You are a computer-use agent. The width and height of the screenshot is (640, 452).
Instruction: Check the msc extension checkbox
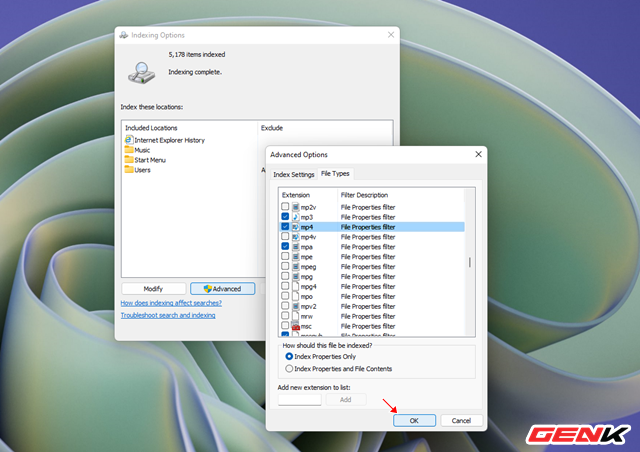click(285, 326)
